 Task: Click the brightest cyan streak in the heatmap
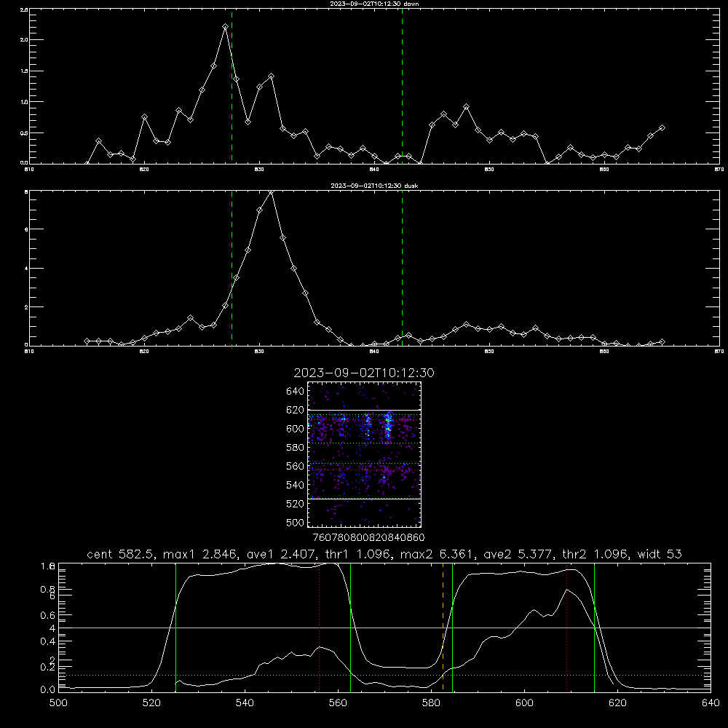[388, 426]
